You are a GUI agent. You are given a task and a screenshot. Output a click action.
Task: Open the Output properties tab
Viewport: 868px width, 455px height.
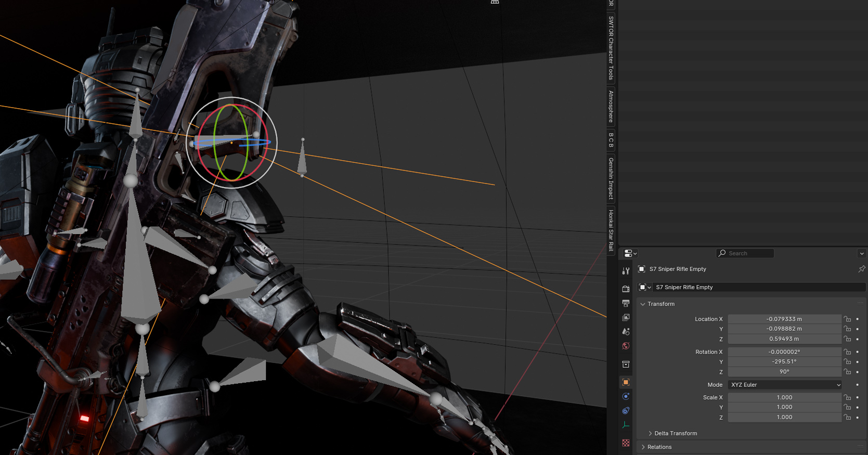coord(626,303)
